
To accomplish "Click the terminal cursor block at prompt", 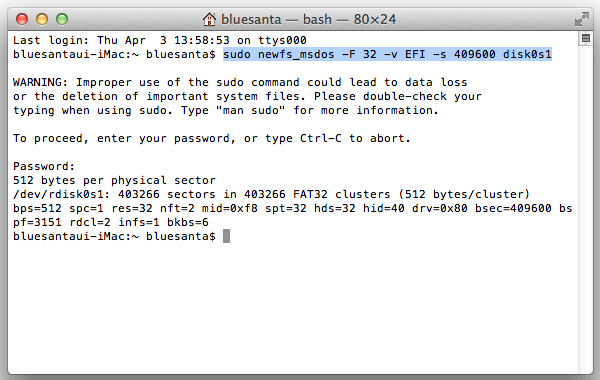I will coord(227,236).
